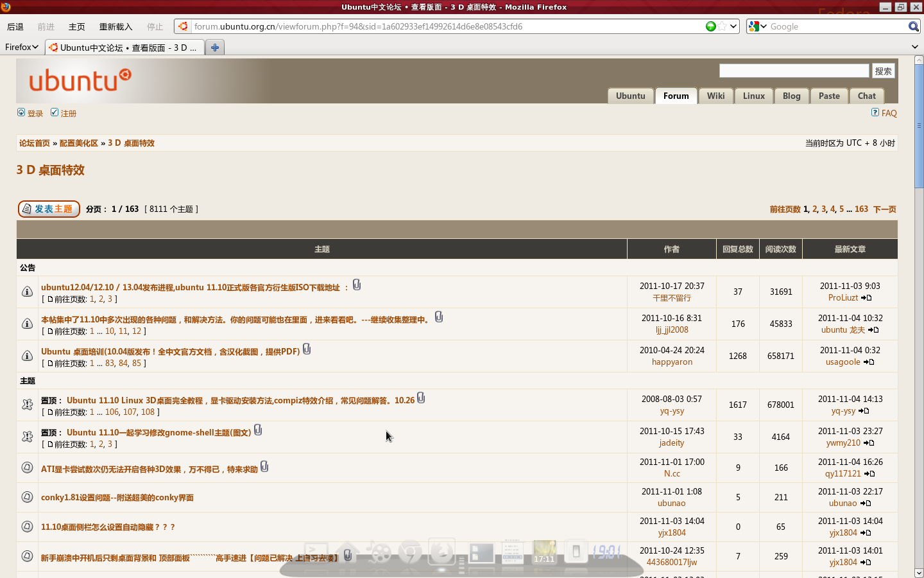Click the vertical scrollbar thumb
This screenshot has width=924, height=578.
[x=919, y=126]
